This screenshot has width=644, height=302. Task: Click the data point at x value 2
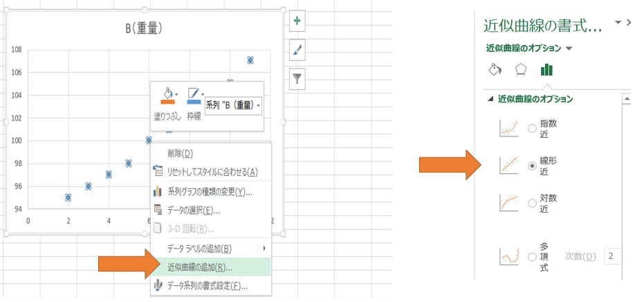[68, 197]
